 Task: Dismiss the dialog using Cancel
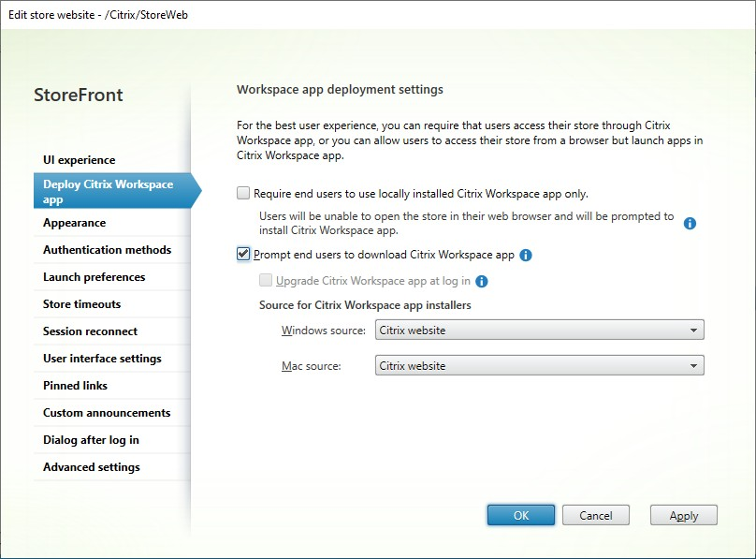596,514
